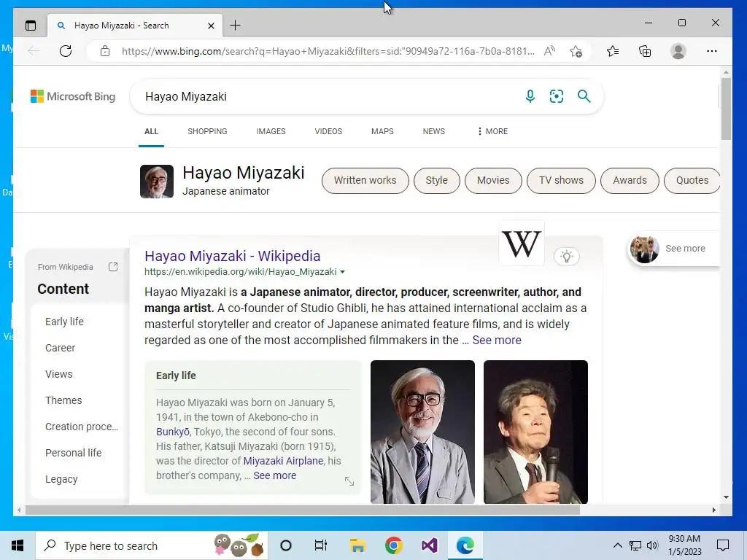Close the Hayao Miyazaki search tab
This screenshot has width=747, height=560.
tap(211, 26)
